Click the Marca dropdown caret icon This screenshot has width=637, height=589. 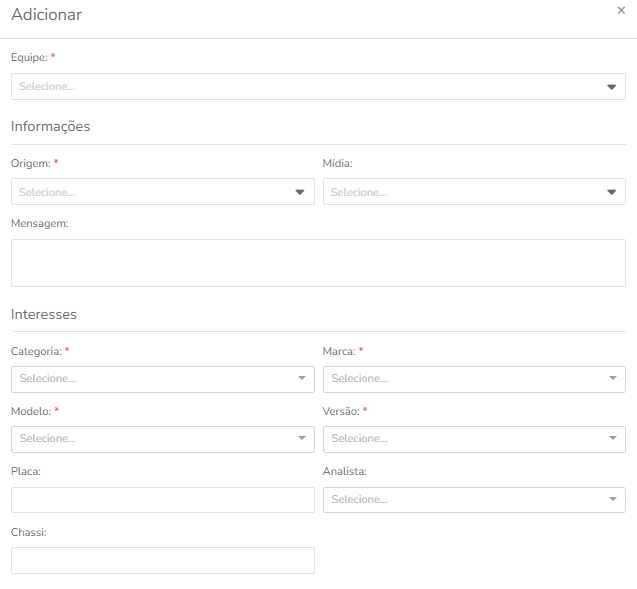tap(613, 378)
